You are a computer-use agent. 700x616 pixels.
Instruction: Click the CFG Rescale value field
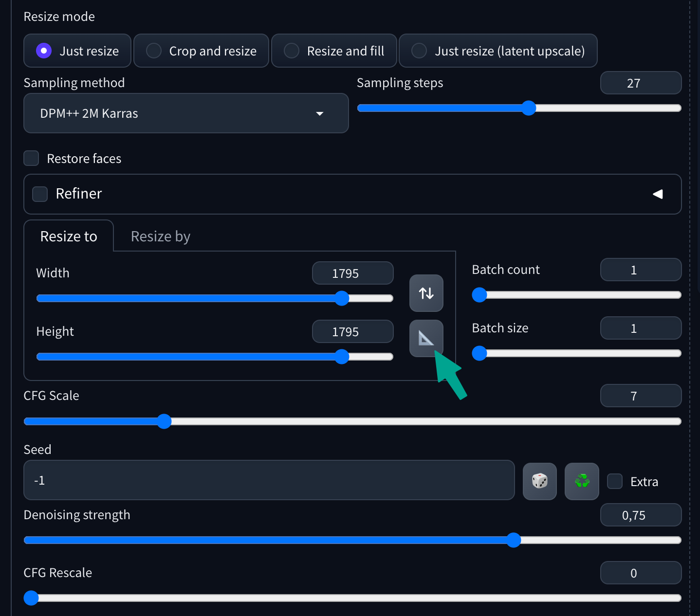click(641, 573)
